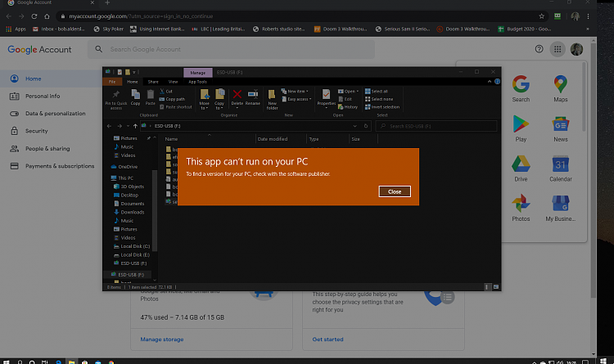Switch Explorer to large icons view

(x=496, y=287)
